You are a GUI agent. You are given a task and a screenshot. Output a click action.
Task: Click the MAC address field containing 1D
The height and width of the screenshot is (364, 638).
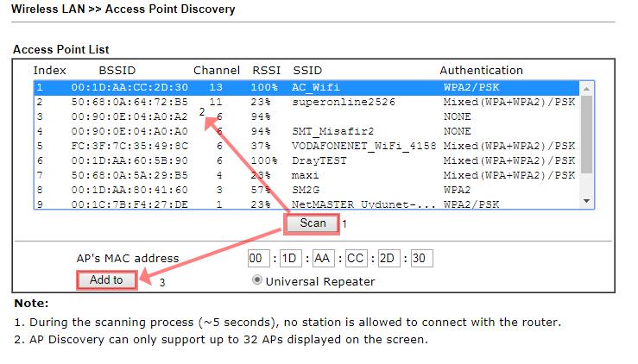pyautogui.click(x=291, y=259)
